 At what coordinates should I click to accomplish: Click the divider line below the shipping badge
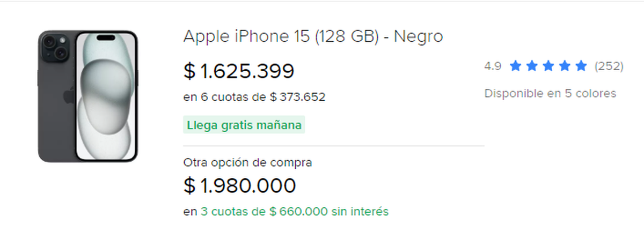tap(333, 146)
